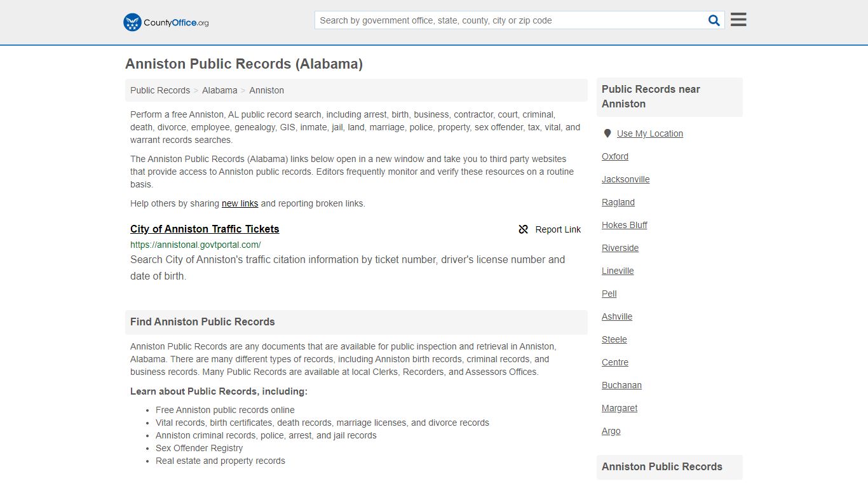Viewport: 868px width, 488px height.
Task: Click Report Link text button
Action: [x=558, y=229]
